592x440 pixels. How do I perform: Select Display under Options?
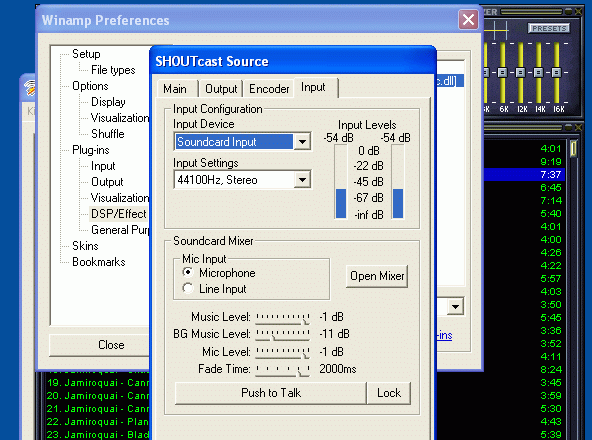click(108, 102)
